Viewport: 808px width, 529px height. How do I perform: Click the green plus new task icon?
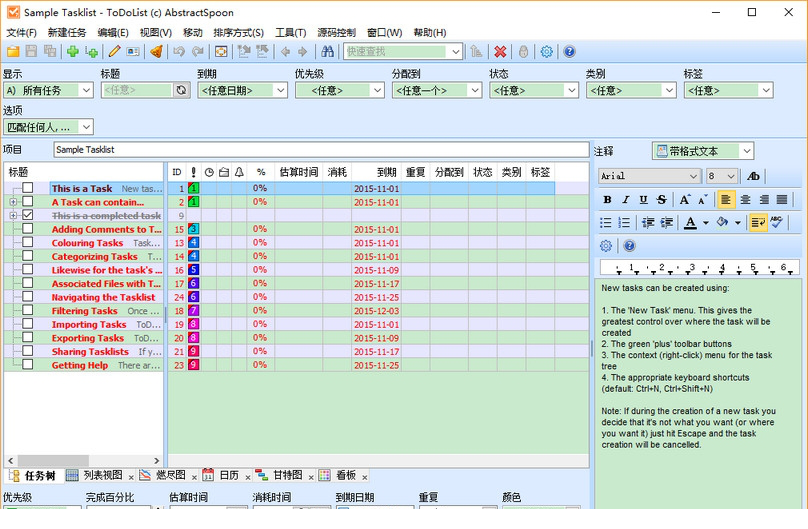[x=73, y=52]
